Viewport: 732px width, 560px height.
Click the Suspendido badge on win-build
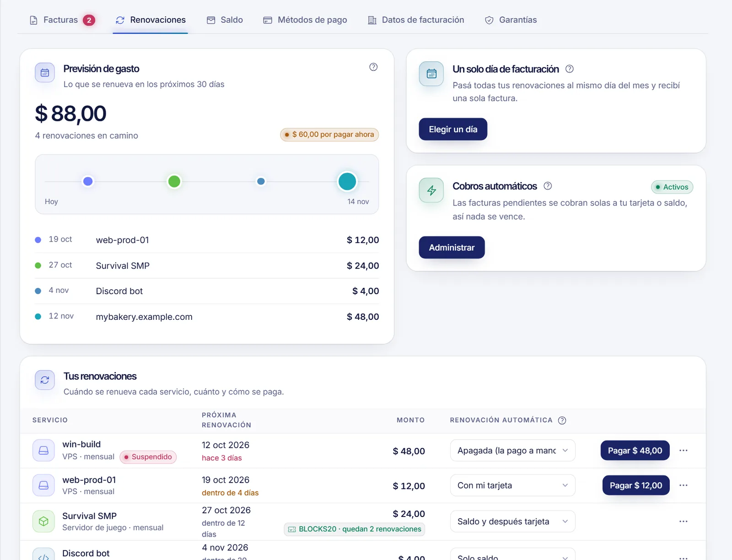tap(148, 457)
